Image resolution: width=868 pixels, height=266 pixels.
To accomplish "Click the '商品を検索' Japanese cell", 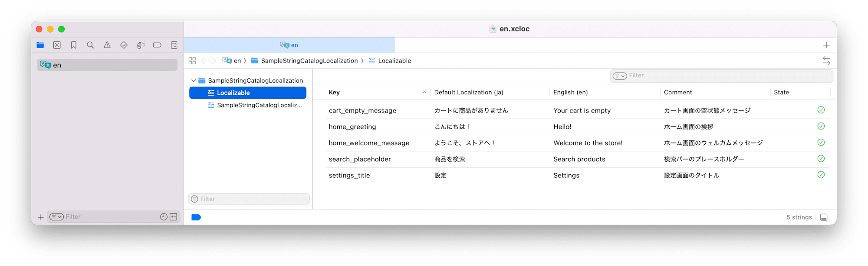I will click(450, 160).
